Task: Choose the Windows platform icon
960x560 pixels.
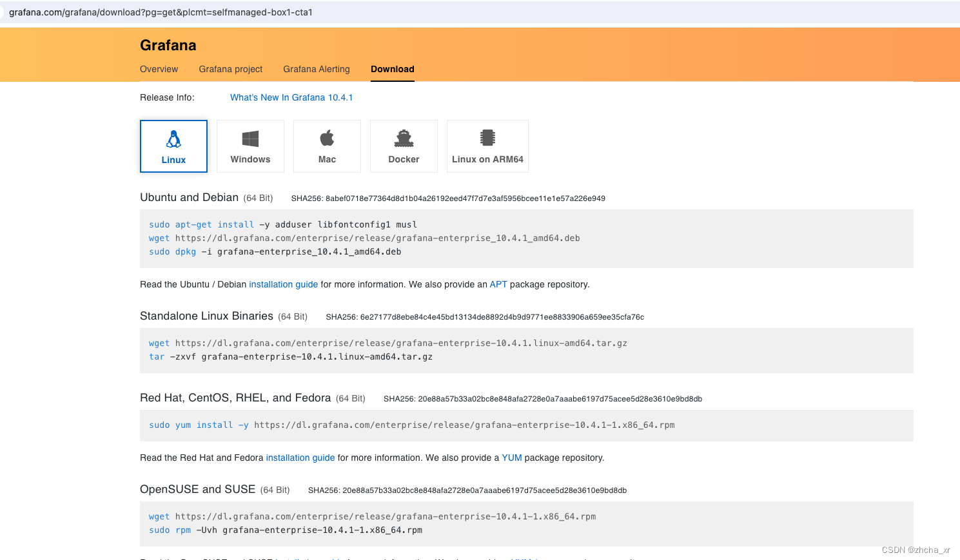Action: click(x=250, y=139)
